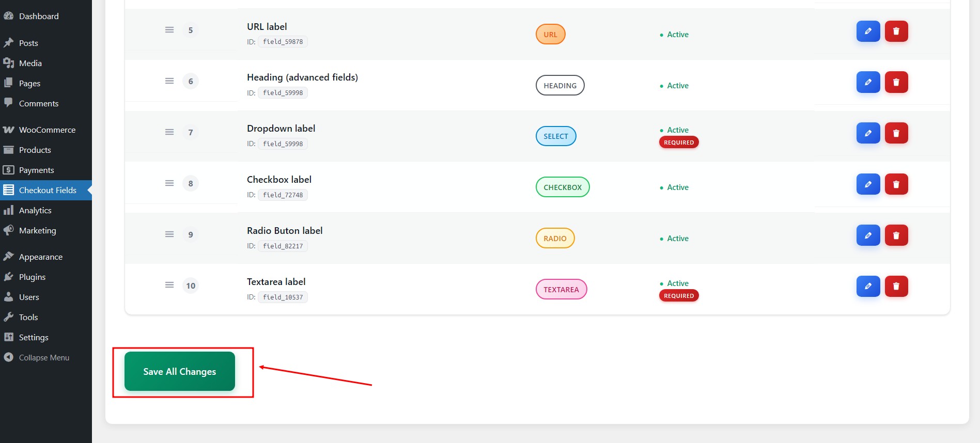Click the WooCommerce logo icon
The height and width of the screenshot is (443, 980).
point(8,130)
